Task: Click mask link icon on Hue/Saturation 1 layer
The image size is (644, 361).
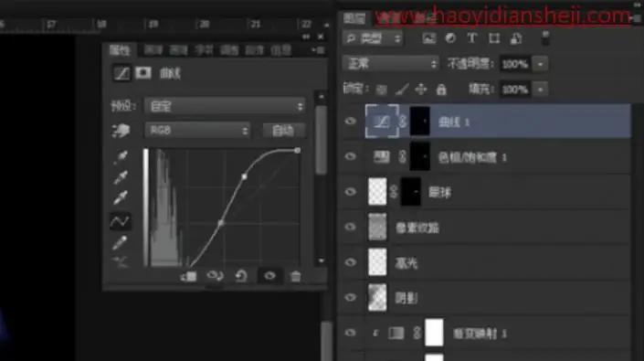Action: coord(403,156)
